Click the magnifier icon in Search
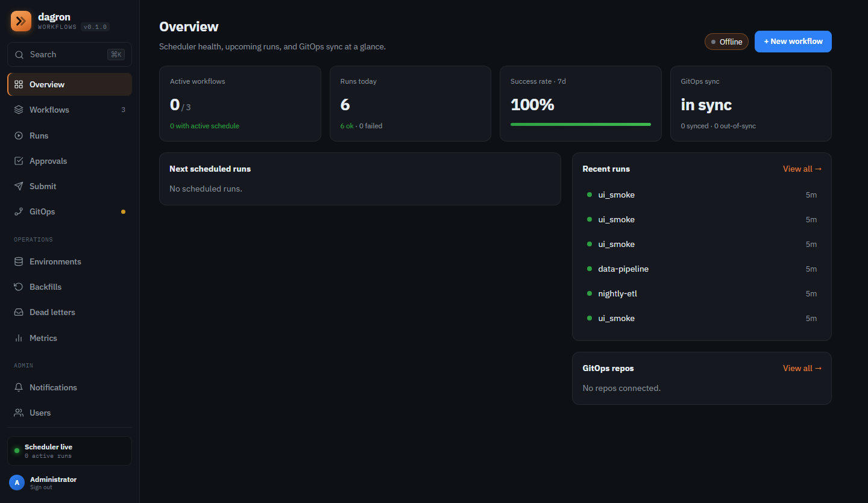Image resolution: width=868 pixels, height=503 pixels. pos(19,55)
